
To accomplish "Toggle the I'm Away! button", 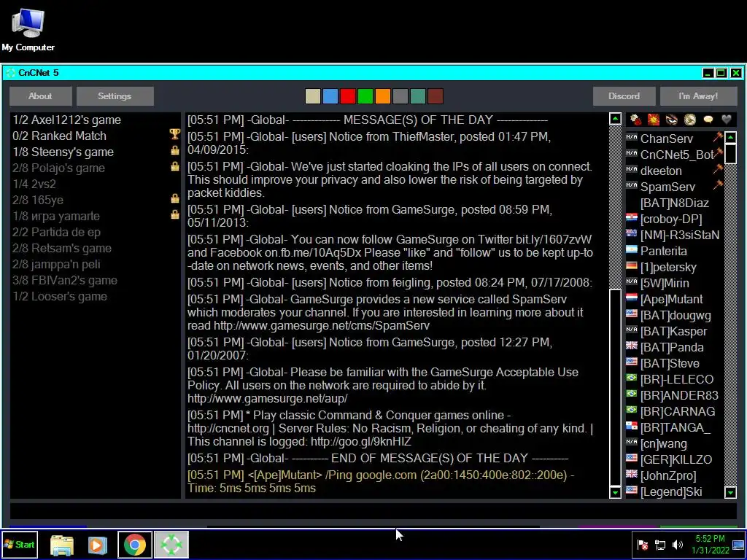I will coord(698,96).
